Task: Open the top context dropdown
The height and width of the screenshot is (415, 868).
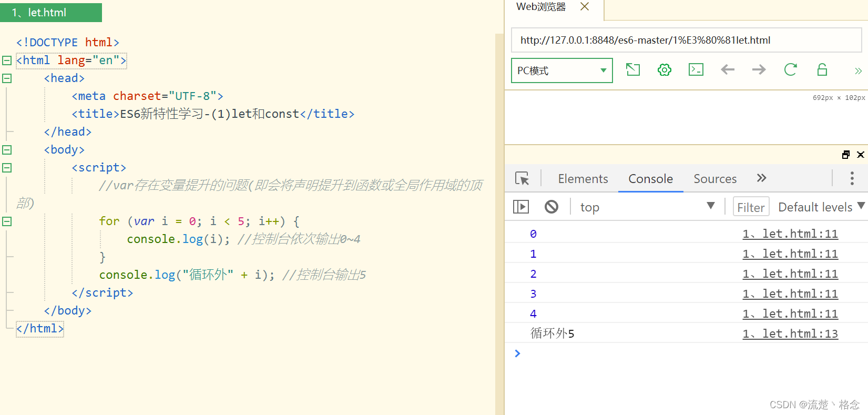Action: click(x=647, y=207)
